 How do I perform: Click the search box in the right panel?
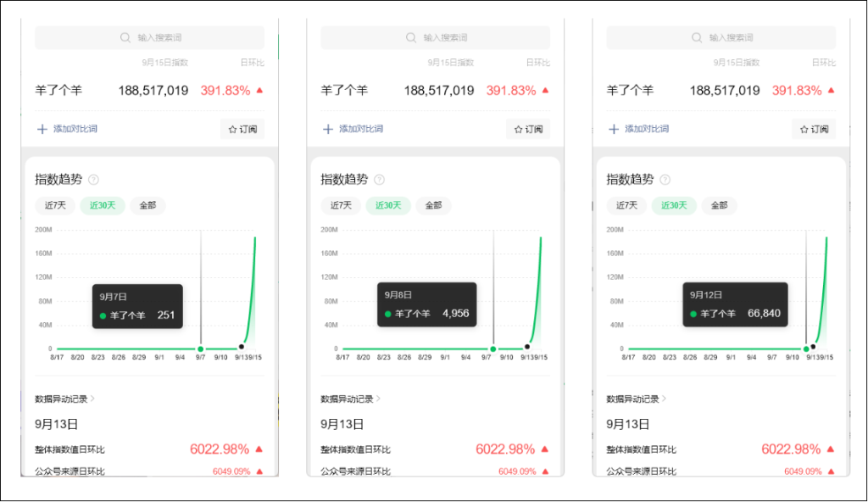[x=721, y=37]
